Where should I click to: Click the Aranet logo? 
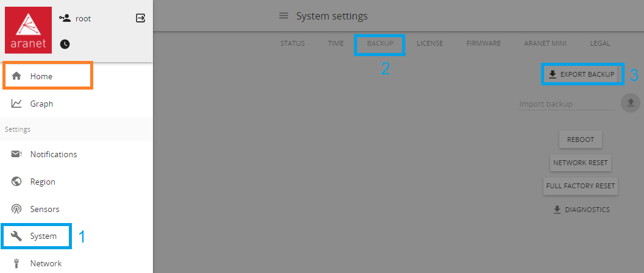pos(29,30)
